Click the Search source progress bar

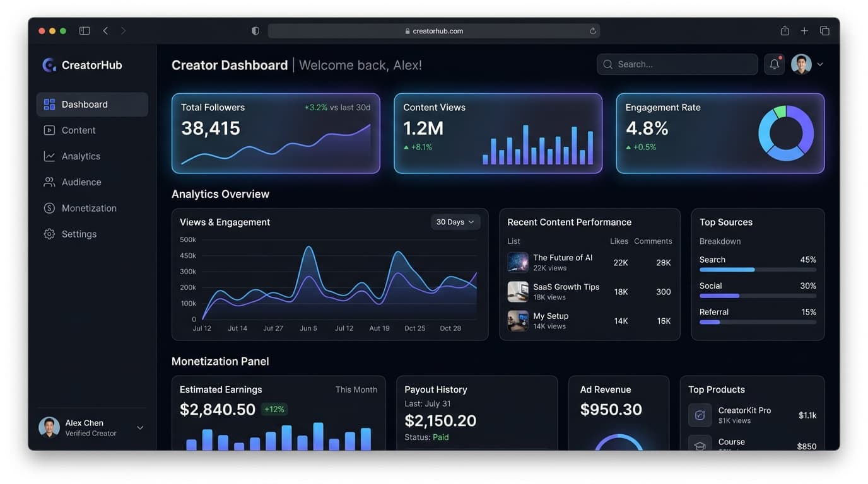758,270
